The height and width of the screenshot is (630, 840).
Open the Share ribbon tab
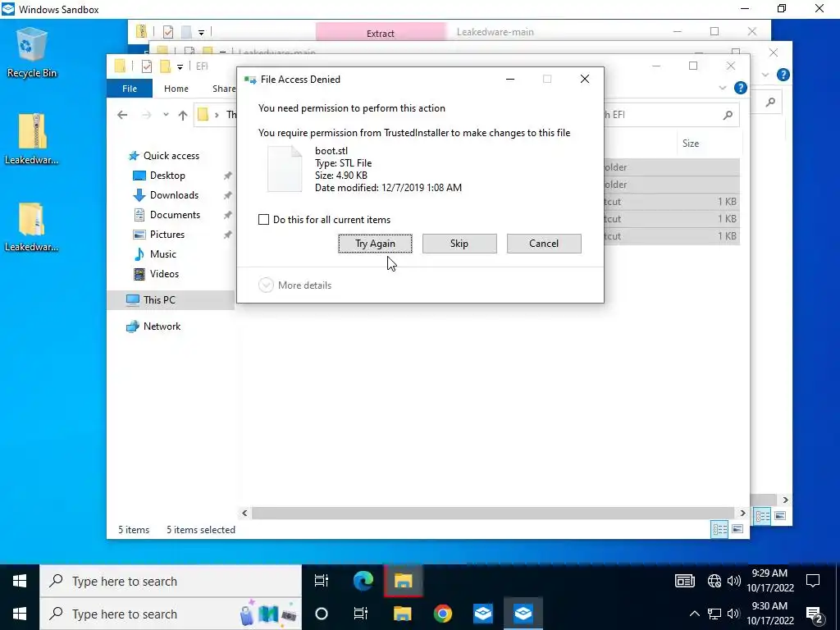[224, 89]
